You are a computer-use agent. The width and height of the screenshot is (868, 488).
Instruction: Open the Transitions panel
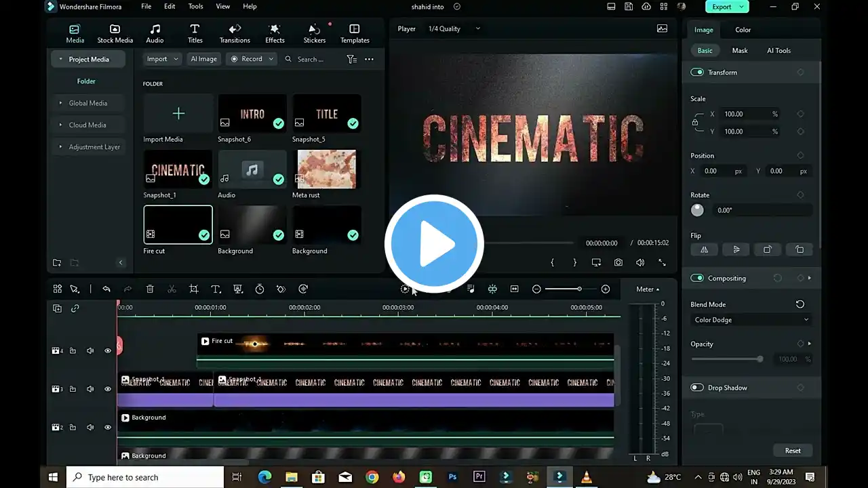click(x=235, y=33)
